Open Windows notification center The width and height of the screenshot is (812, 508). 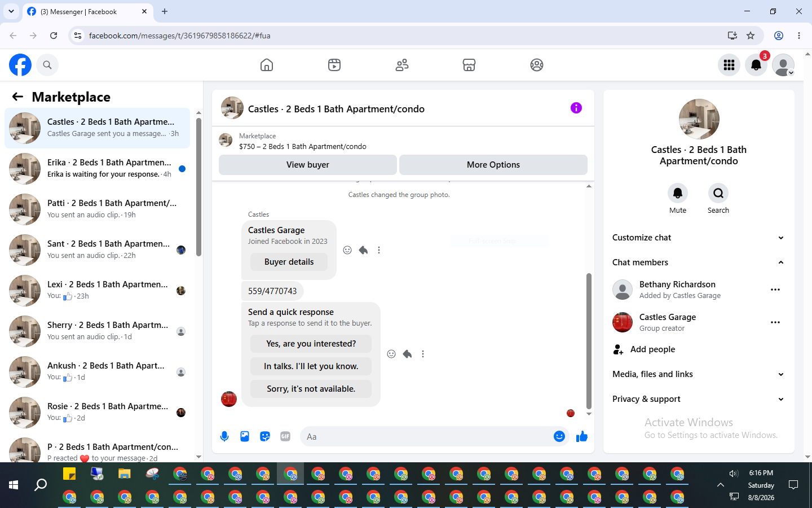click(x=793, y=485)
